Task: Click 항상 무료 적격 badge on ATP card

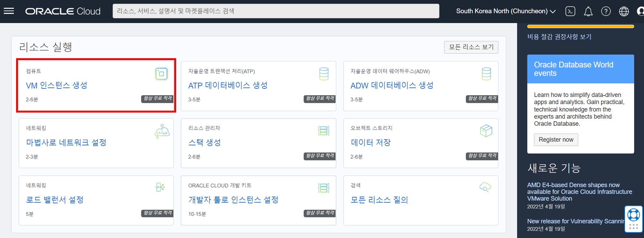Action: pos(320,99)
